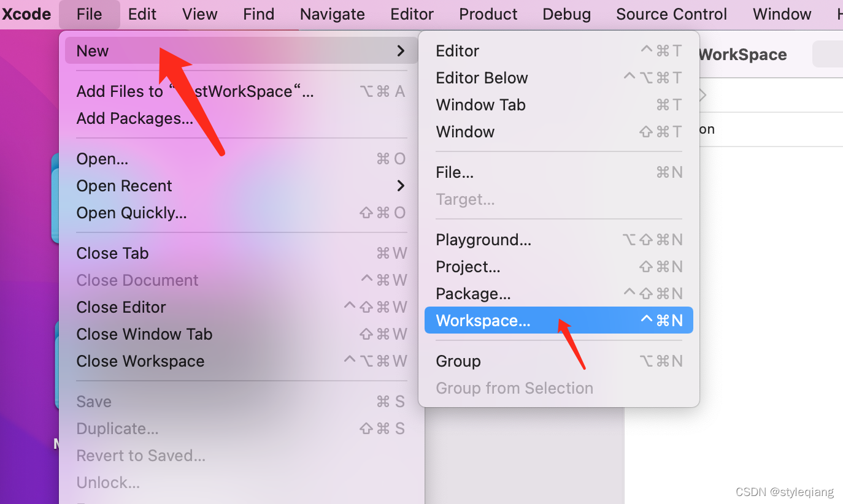843x504 pixels.
Task: Choose File... in New submenu
Action: pyautogui.click(x=559, y=172)
